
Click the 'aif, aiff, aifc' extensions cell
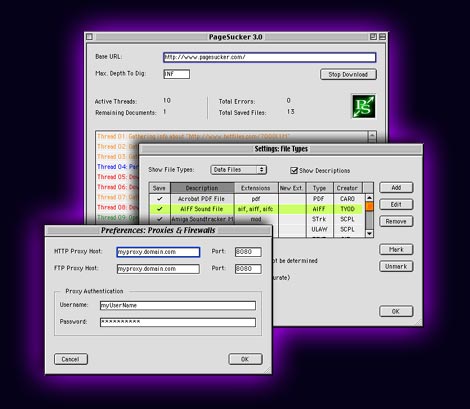coord(256,209)
